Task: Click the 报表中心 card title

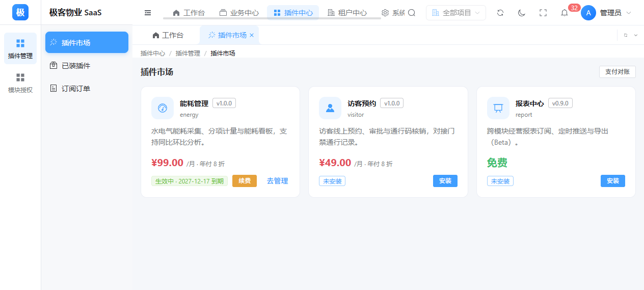Action: coord(530,103)
